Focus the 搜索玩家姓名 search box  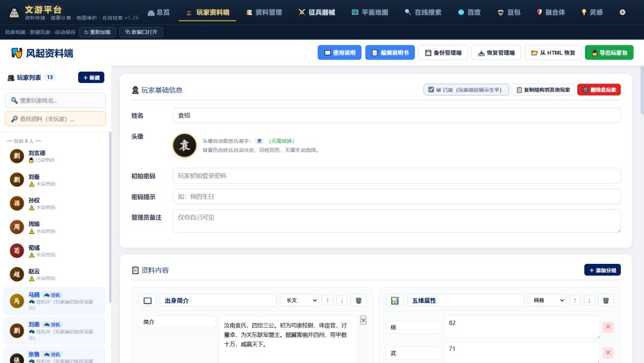pos(55,100)
